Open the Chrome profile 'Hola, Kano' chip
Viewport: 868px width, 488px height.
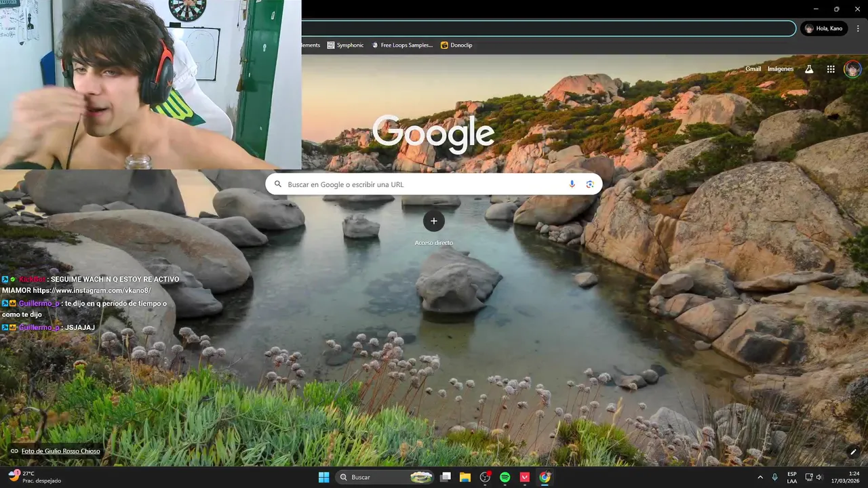click(x=824, y=28)
